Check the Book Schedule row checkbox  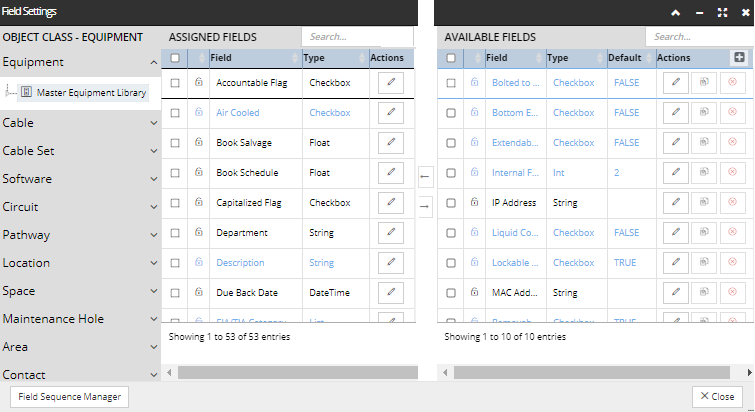[x=176, y=173]
